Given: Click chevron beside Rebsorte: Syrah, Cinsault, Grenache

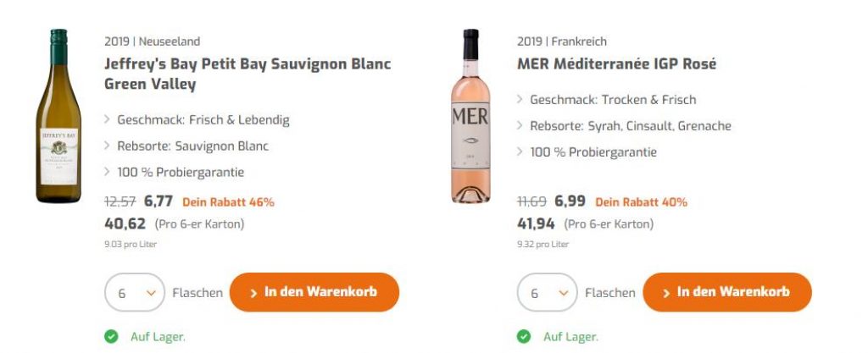Looking at the screenshot, I should pos(520,126).
